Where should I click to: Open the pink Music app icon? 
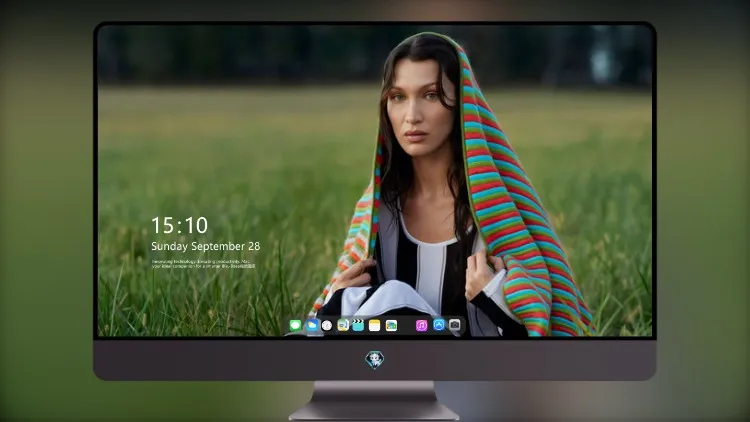[421, 325]
